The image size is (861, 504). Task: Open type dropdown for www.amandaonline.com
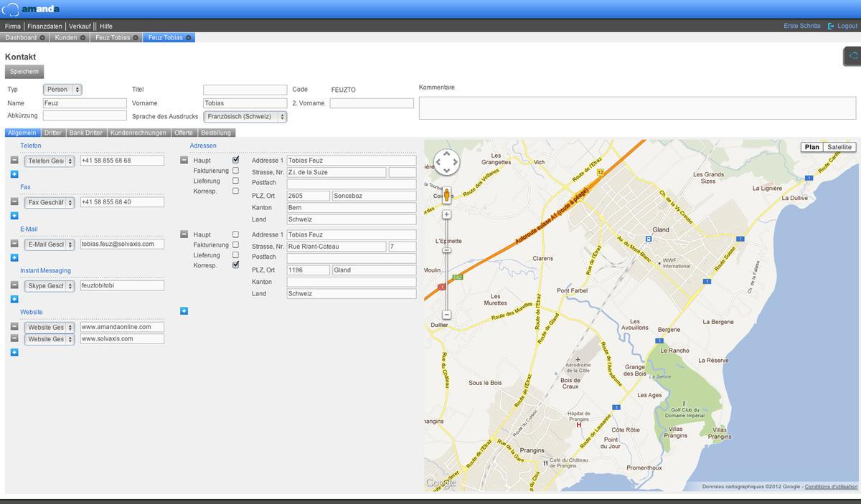pyautogui.click(x=50, y=328)
